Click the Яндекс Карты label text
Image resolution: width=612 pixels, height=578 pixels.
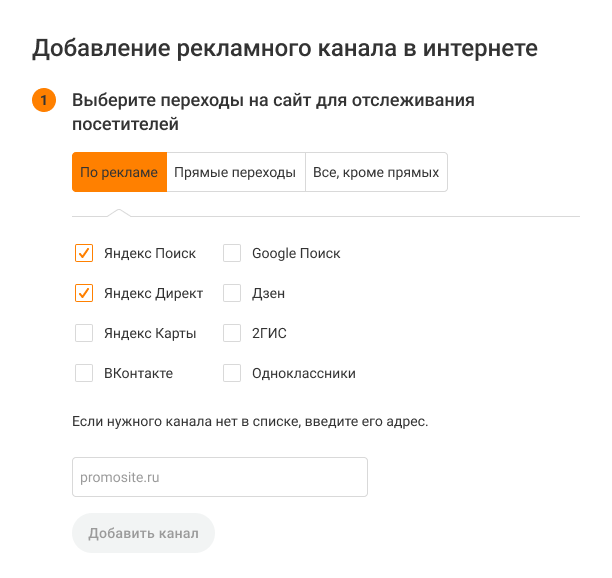tap(150, 333)
